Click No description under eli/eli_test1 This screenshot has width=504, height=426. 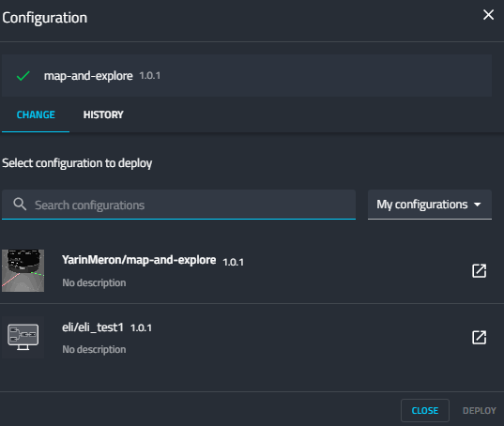point(94,349)
